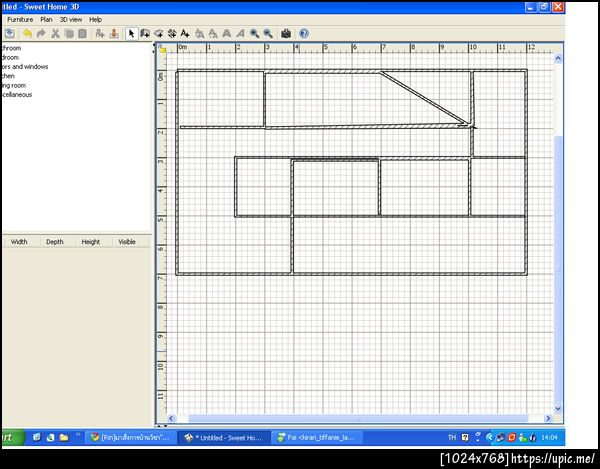Click the Save home toolbar icon
Image resolution: width=600 pixels, height=469 pixels.
(x=10, y=34)
